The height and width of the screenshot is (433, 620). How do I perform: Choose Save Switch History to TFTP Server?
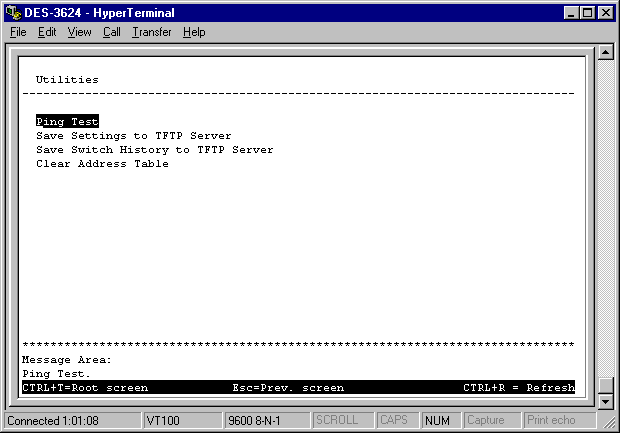click(x=154, y=150)
